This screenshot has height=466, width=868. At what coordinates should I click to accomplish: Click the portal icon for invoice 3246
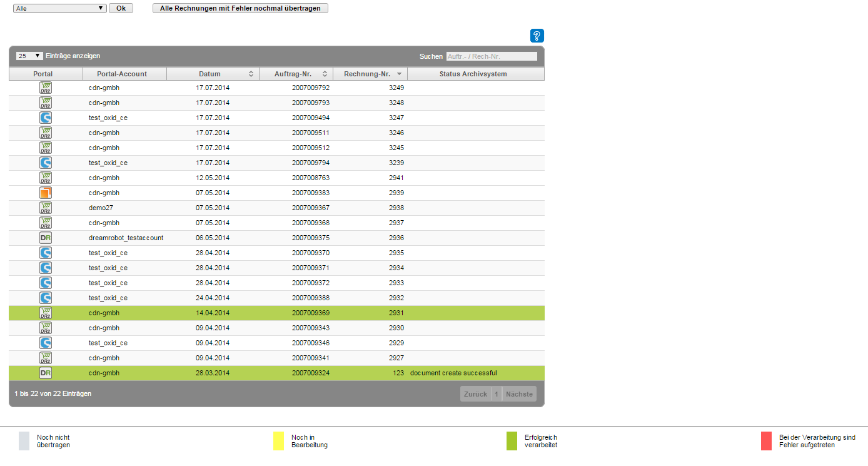coord(46,133)
